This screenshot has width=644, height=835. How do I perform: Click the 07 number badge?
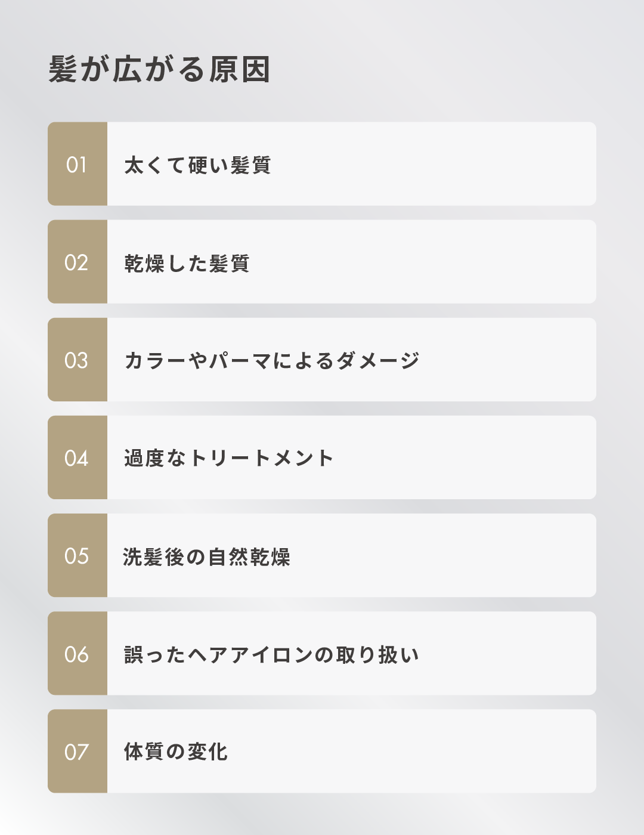coord(77,751)
